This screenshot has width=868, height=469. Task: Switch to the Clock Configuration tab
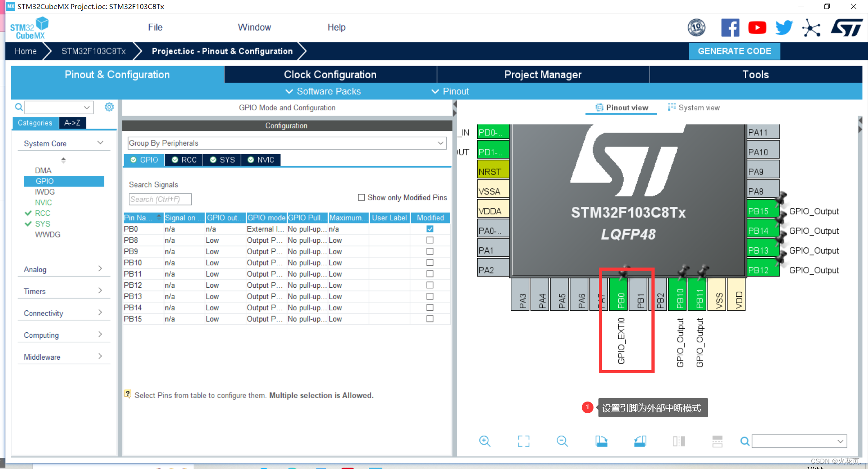click(x=330, y=75)
